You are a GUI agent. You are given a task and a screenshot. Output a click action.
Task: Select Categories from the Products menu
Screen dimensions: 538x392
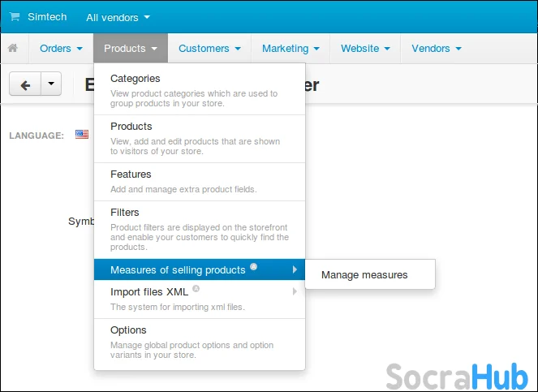pyautogui.click(x=135, y=79)
